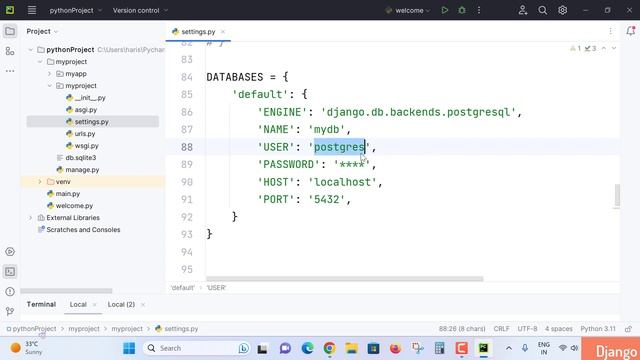Image resolution: width=640 pixels, height=360 pixels.
Task: Open File Explorer from the taskbar
Action: 351,348
